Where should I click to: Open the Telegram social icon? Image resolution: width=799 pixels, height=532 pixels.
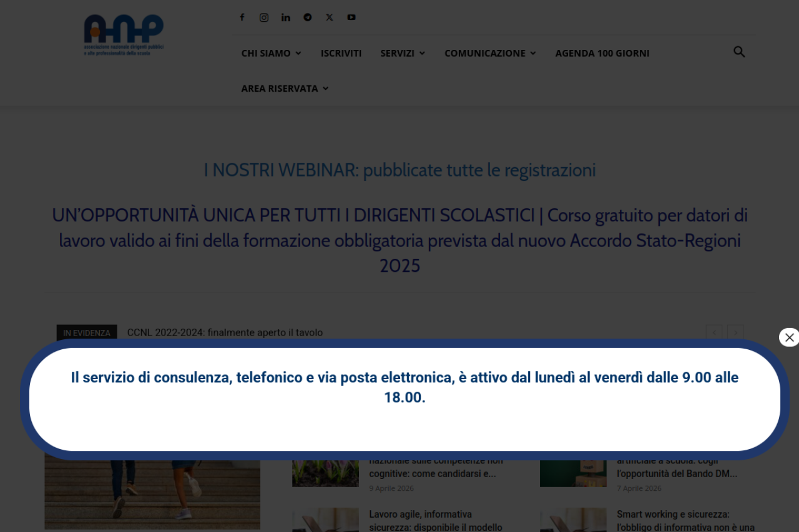coord(308,17)
